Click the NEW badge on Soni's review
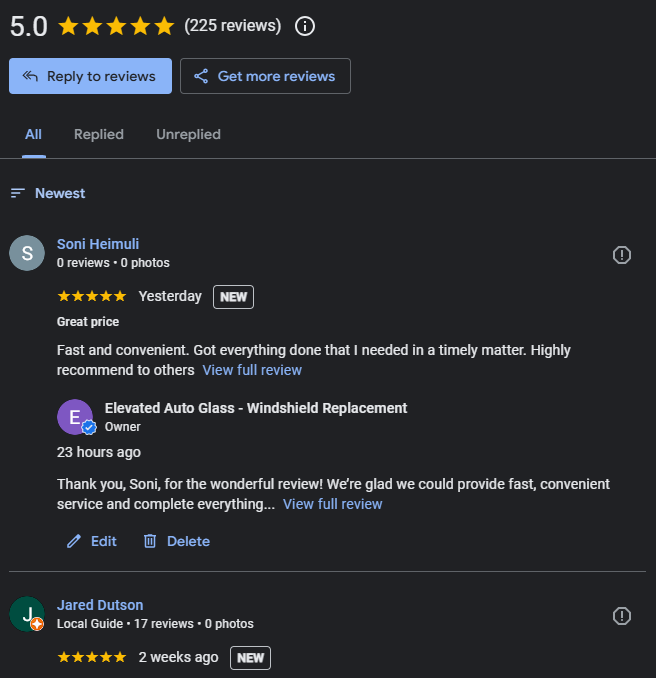Viewport: 656px width, 678px height. [233, 297]
